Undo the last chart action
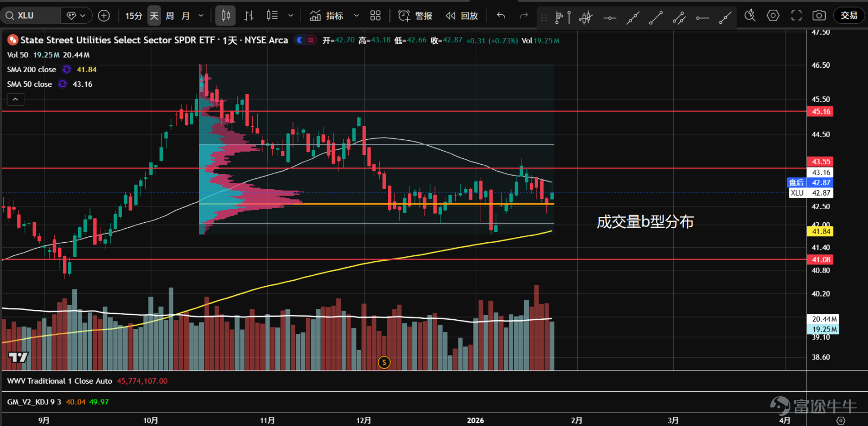The image size is (868, 426). [x=501, y=16]
